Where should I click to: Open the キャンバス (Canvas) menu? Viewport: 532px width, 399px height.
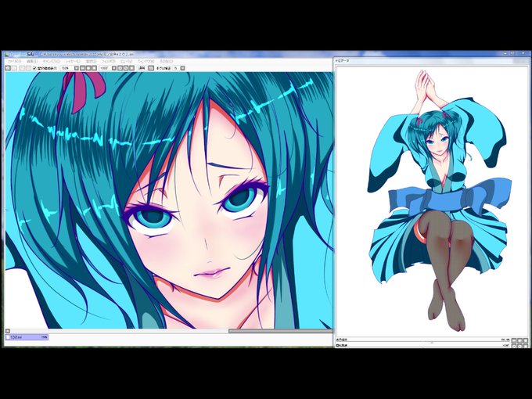52,61
